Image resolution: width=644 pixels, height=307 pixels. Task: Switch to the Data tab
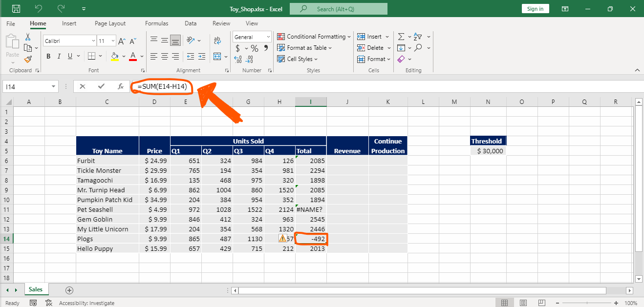click(x=191, y=23)
